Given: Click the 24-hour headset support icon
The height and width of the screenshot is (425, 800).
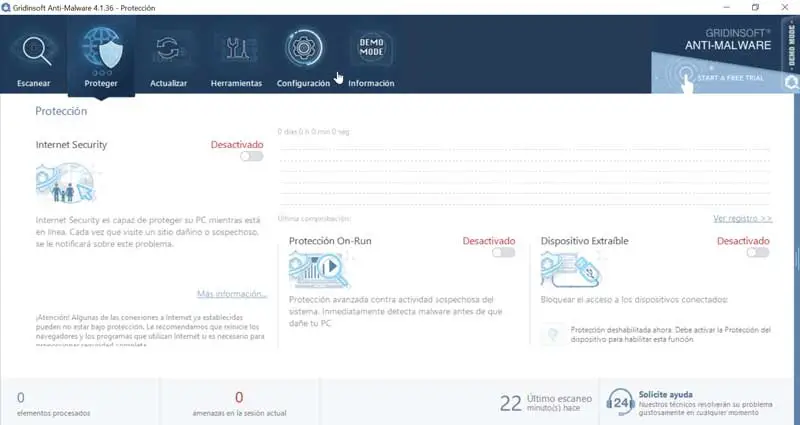Looking at the screenshot, I should 620,403.
